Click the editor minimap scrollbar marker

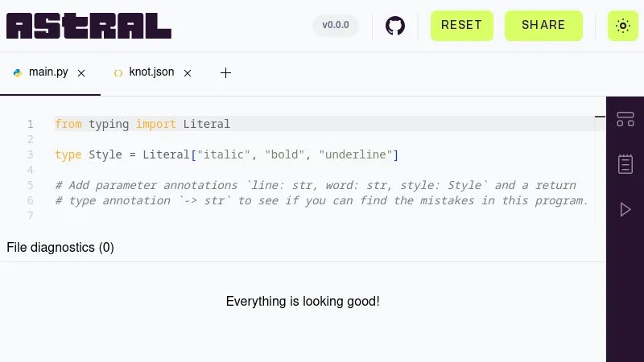pos(600,117)
